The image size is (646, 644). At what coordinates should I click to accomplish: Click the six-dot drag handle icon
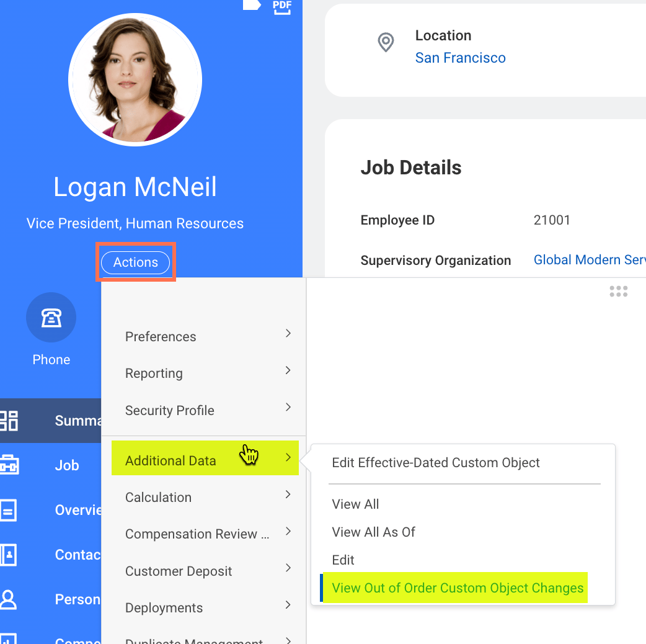pos(618,291)
